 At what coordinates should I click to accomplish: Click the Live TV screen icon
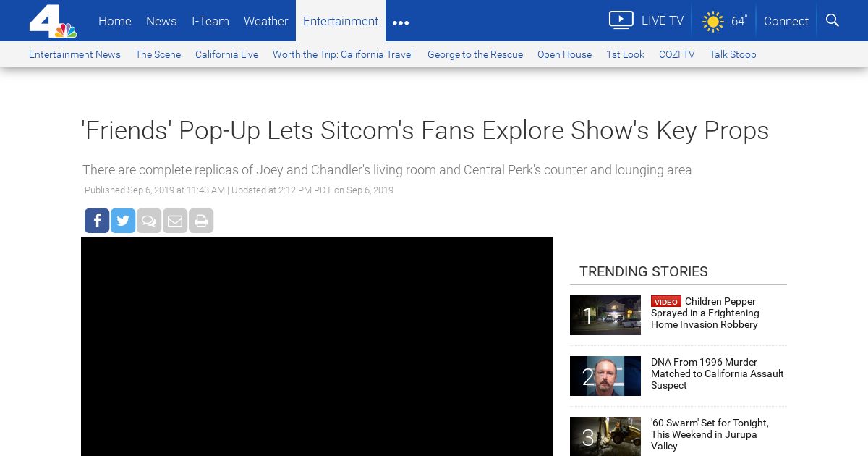point(621,20)
